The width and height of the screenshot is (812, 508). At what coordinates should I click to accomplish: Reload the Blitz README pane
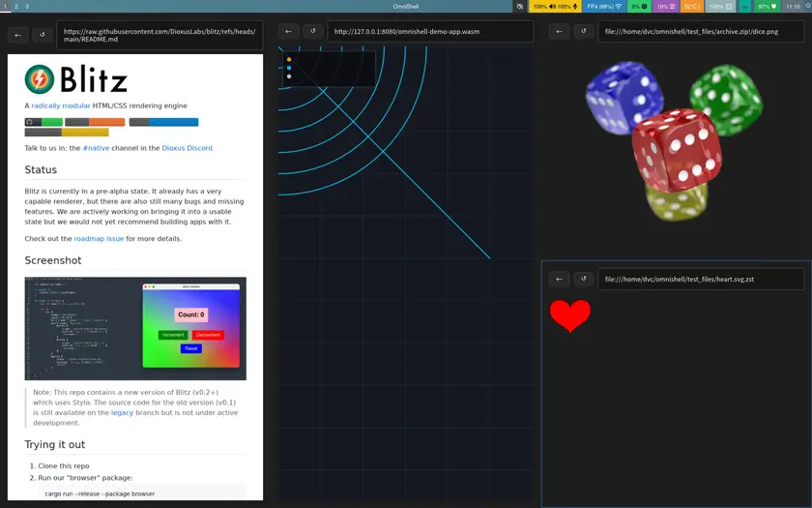[x=43, y=35]
